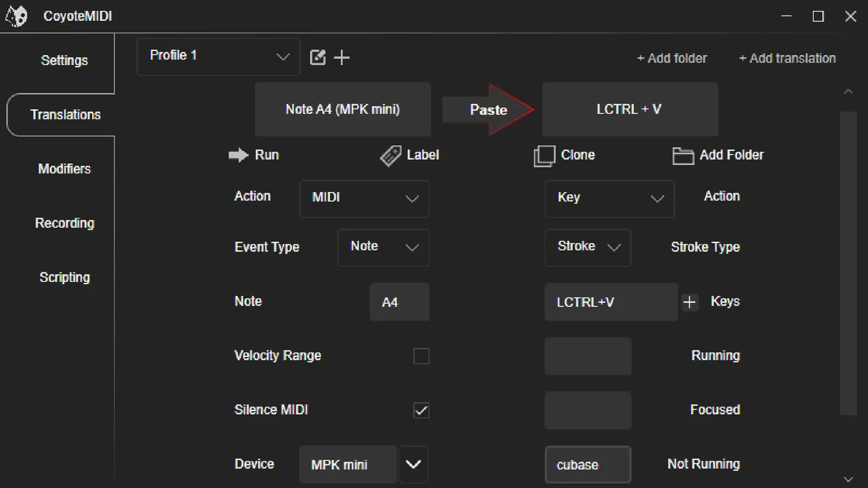The image size is (868, 488).
Task: Click the Run text label
Action: [x=267, y=155]
